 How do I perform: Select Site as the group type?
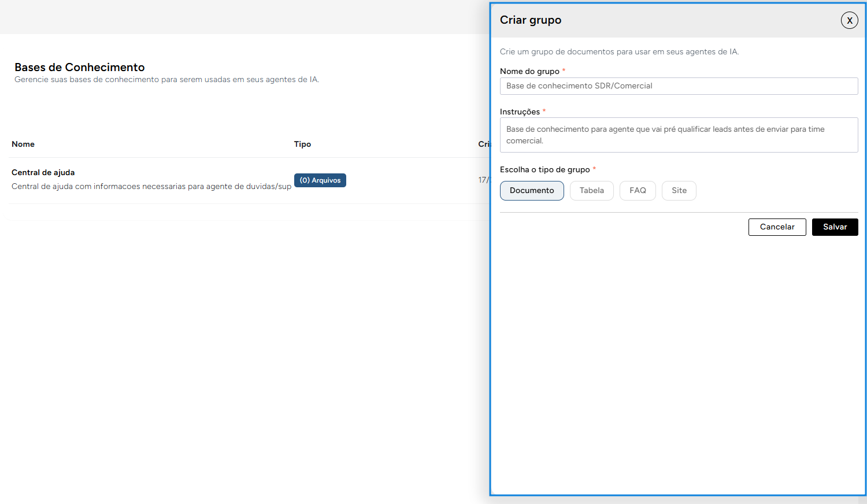coord(679,191)
